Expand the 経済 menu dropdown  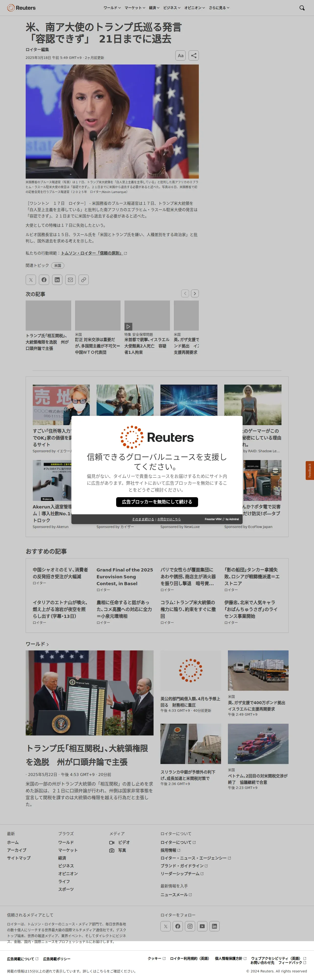click(154, 8)
